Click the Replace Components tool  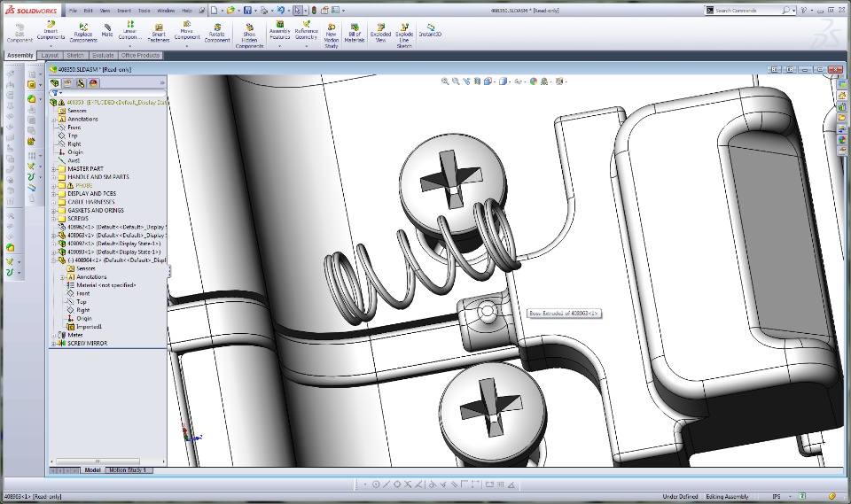click(83, 31)
